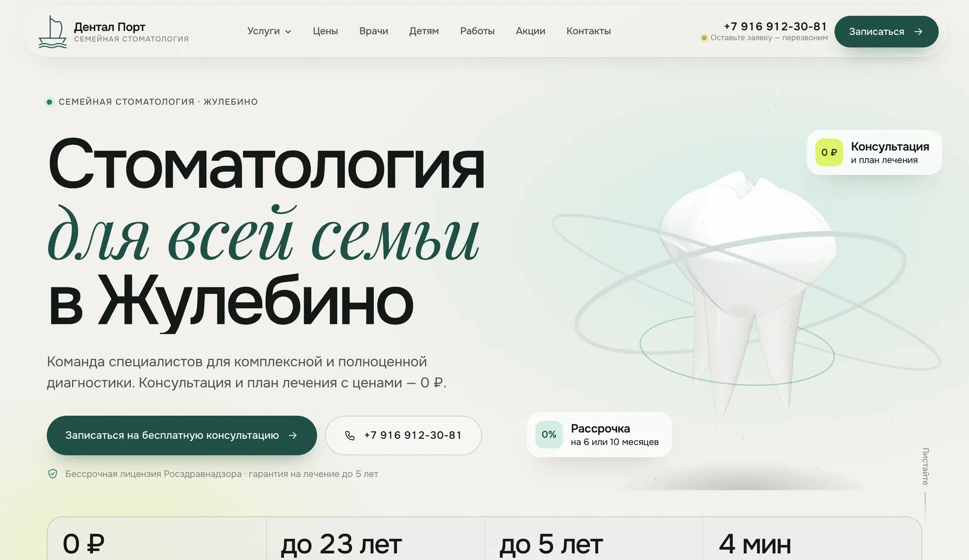
Task: Click the arrow icon in the header Записаться button
Action: coord(918,31)
